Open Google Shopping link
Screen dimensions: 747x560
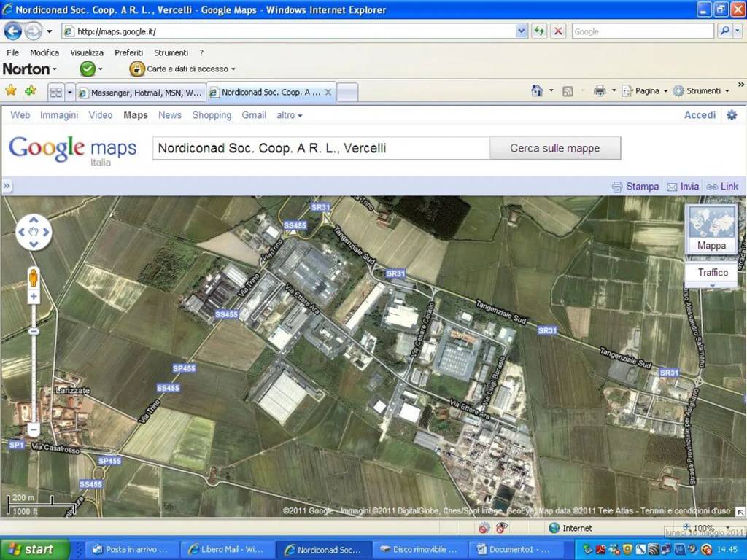pyautogui.click(x=212, y=114)
